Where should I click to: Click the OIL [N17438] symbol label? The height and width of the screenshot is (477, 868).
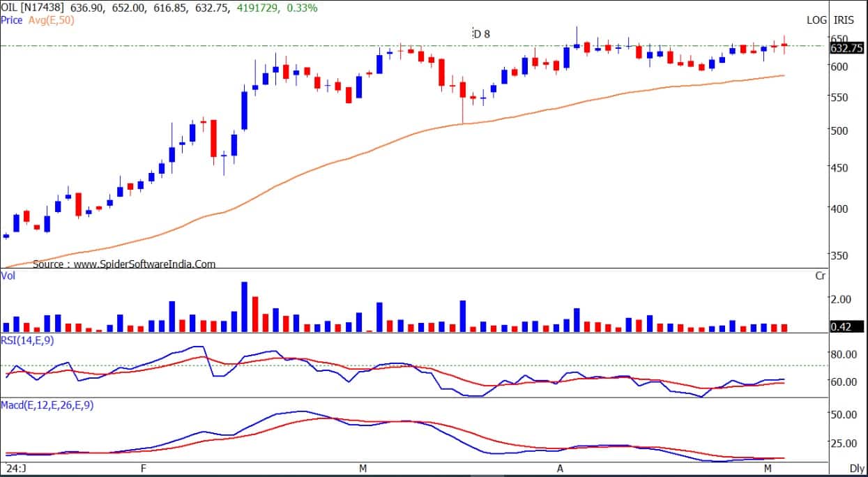(x=33, y=8)
